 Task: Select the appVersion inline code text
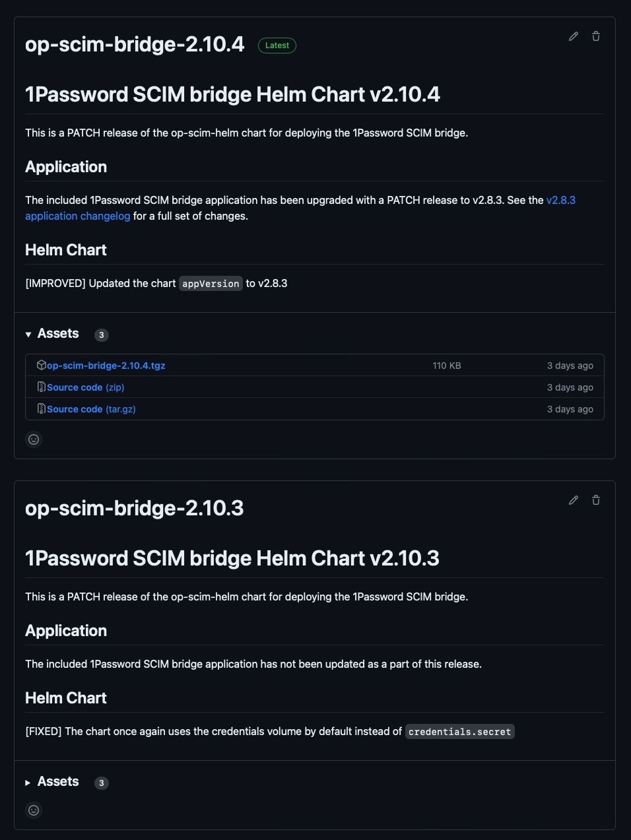(210, 283)
